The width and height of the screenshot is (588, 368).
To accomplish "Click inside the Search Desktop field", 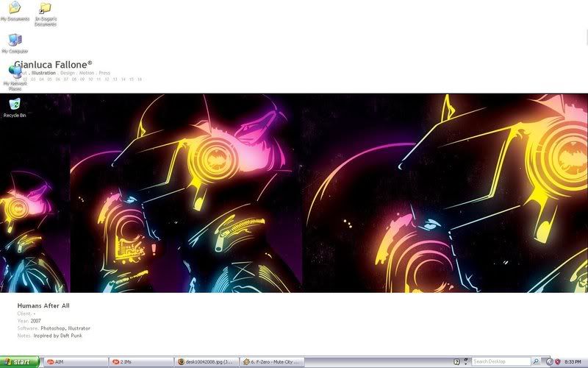I will click(x=500, y=362).
